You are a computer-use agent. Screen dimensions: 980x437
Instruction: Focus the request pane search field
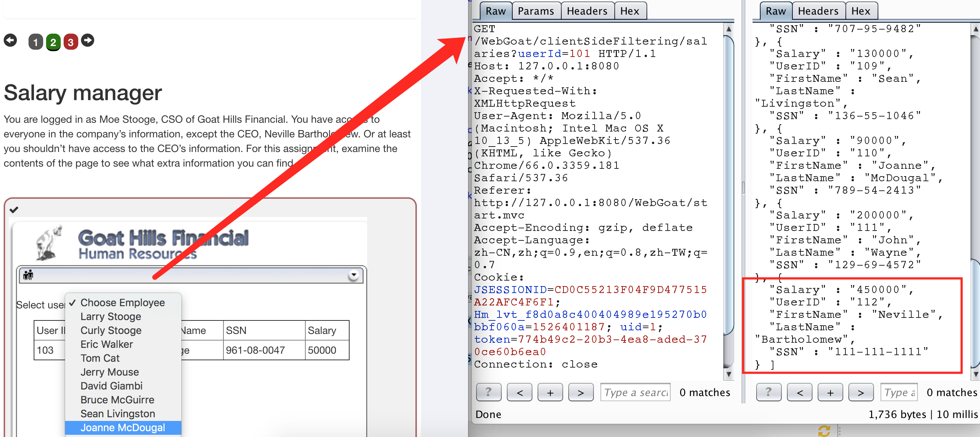(x=635, y=392)
